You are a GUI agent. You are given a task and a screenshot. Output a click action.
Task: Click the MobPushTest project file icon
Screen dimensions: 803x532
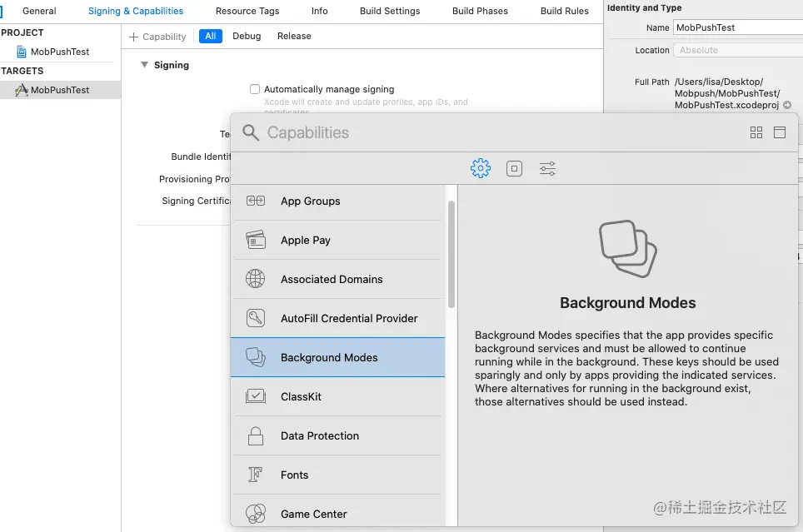(22, 52)
